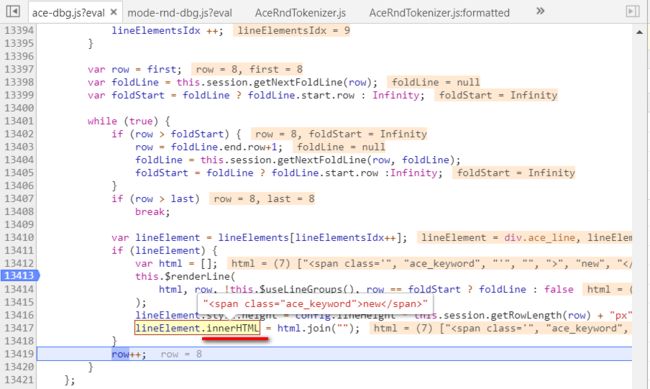Click 'var html = [];' on line 13412
This screenshot has height=389, width=650.
(x=176, y=263)
